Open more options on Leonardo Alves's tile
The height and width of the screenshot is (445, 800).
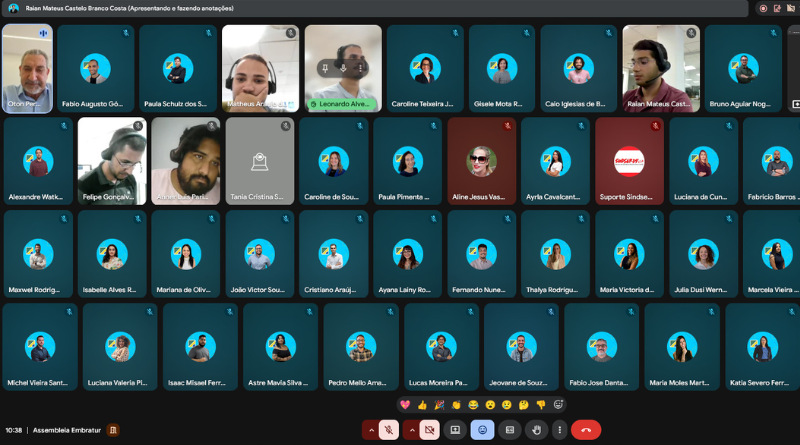click(x=360, y=68)
